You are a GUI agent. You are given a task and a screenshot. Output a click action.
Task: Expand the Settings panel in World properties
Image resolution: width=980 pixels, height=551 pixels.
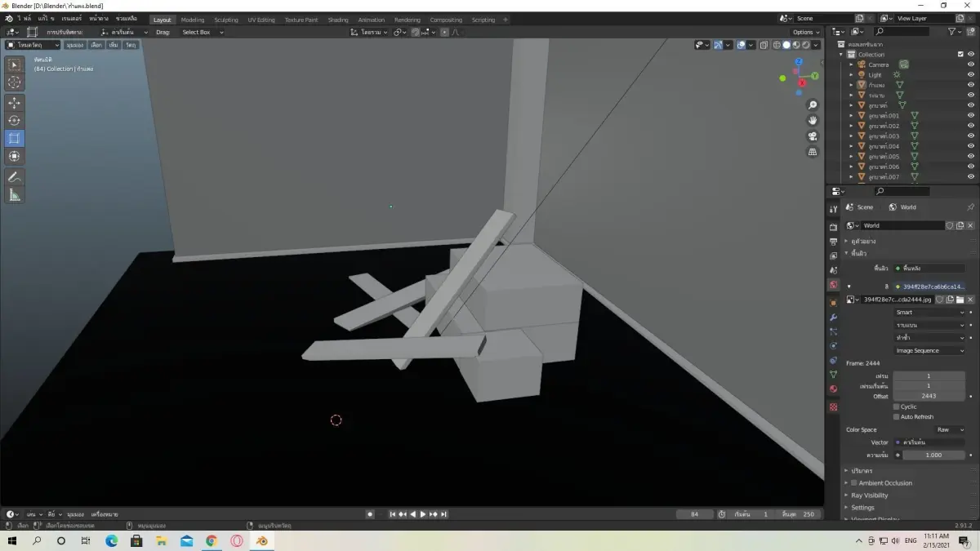862,507
